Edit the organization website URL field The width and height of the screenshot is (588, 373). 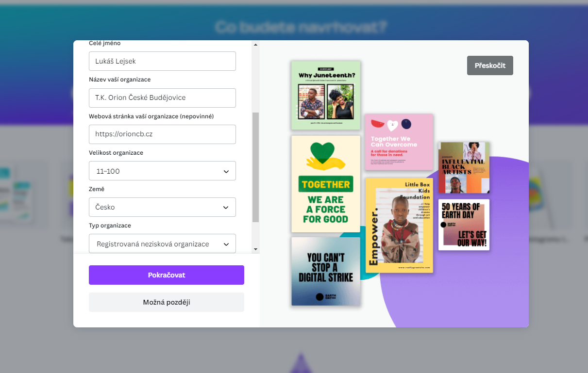[162, 134]
